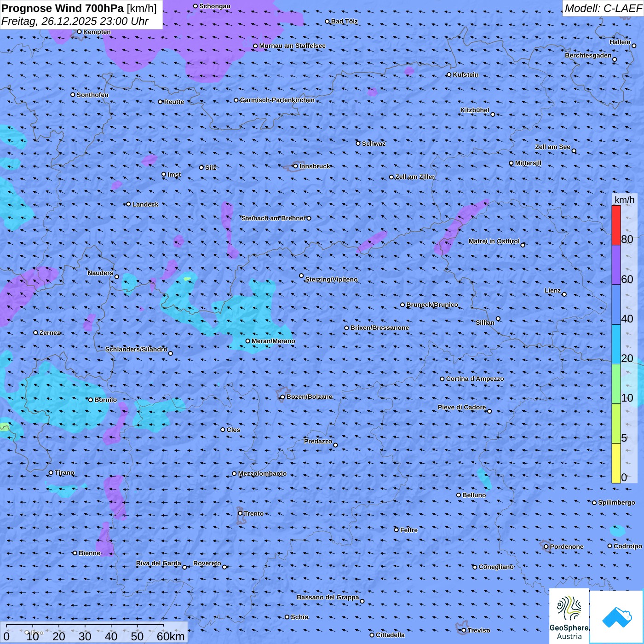Click the 'Modell: C-LAEF' label
644x644 pixels.
(x=603, y=8)
